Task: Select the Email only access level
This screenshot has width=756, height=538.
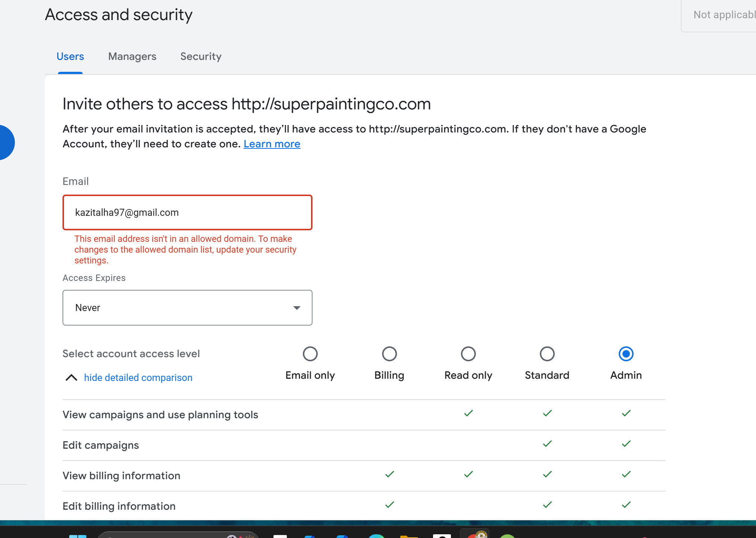Action: coord(310,354)
